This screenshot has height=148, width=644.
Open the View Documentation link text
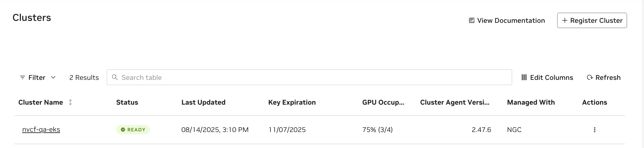(x=511, y=21)
